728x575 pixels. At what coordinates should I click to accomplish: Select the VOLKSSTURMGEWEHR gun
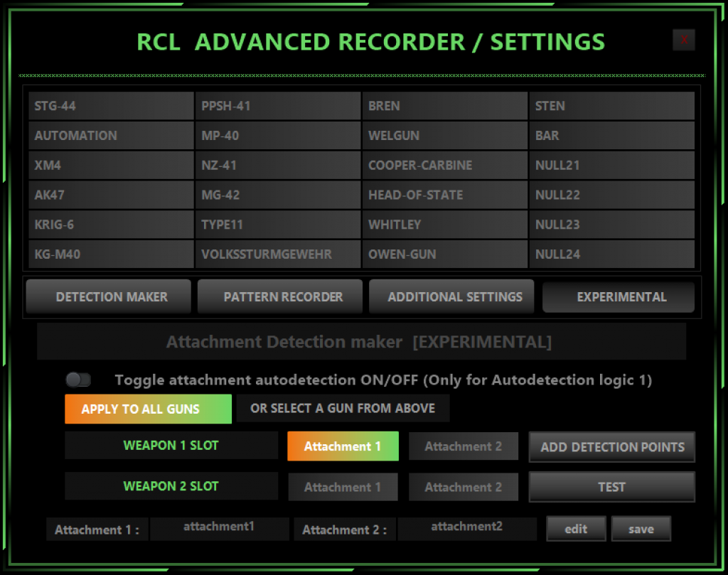coord(278,254)
